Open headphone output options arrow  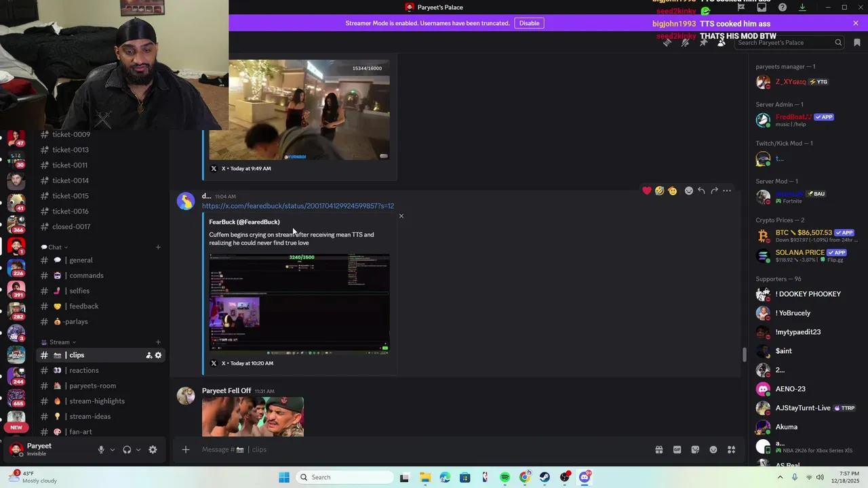coord(138,450)
